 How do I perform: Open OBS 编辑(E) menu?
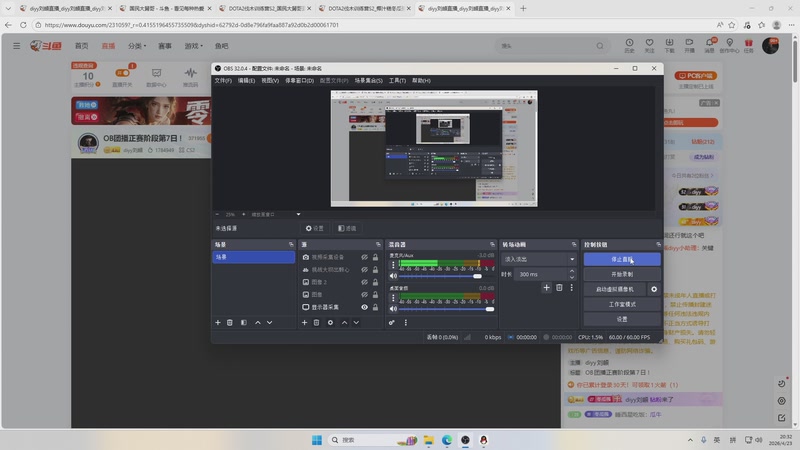(246, 81)
